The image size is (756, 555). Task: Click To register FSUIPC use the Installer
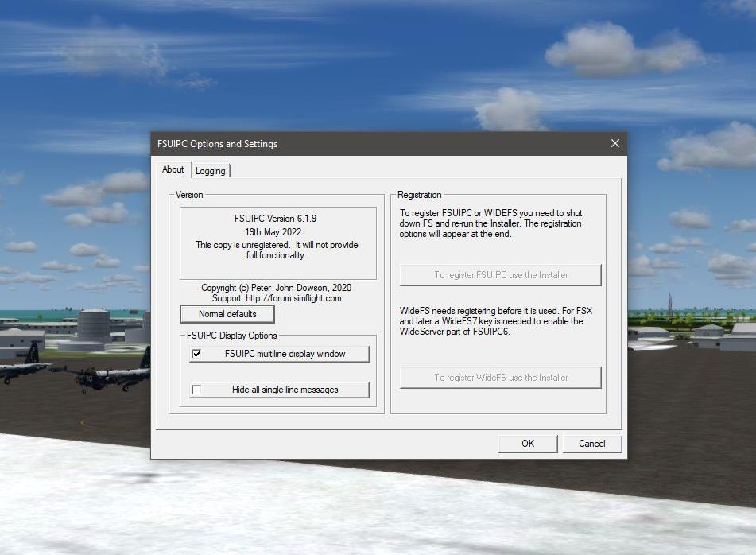click(x=500, y=275)
